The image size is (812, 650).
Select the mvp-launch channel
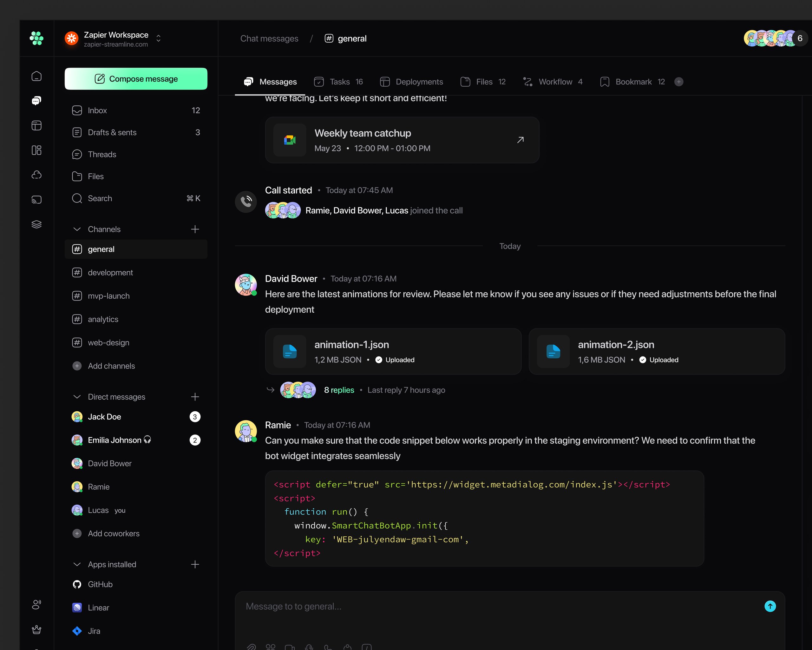click(136, 296)
